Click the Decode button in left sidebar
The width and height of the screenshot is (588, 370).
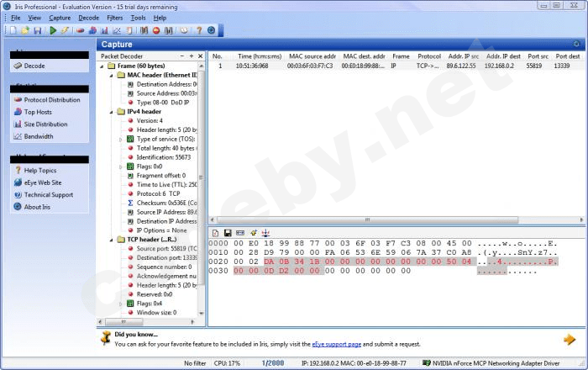click(x=34, y=66)
